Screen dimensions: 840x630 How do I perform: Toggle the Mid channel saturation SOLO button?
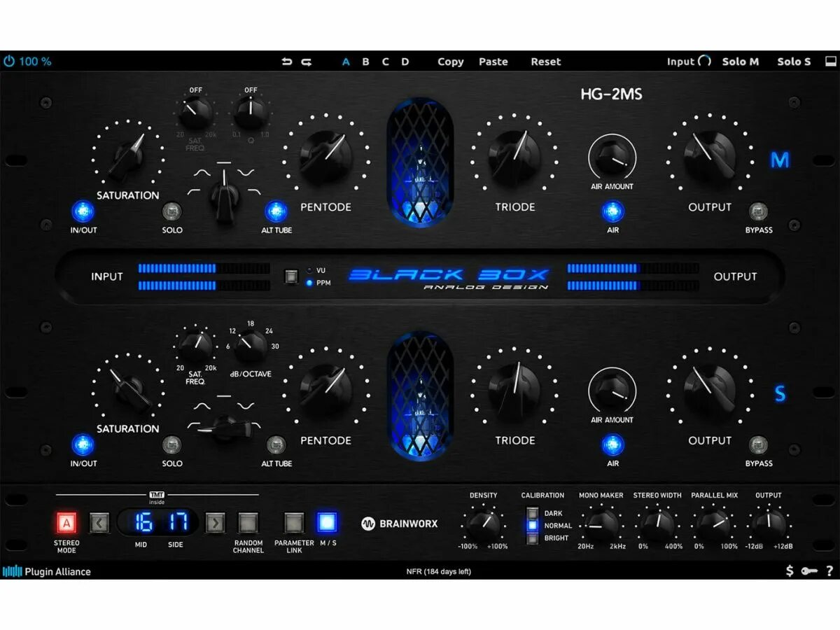tap(171, 211)
